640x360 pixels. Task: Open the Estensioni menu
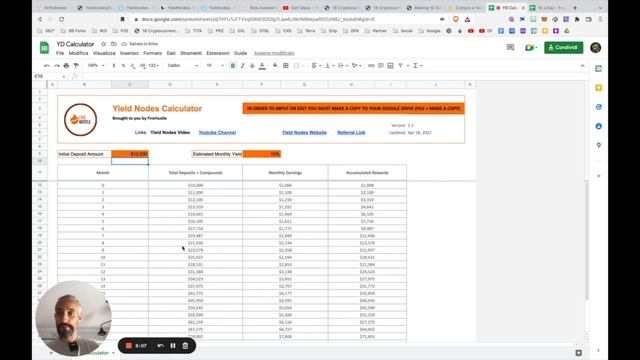point(218,53)
